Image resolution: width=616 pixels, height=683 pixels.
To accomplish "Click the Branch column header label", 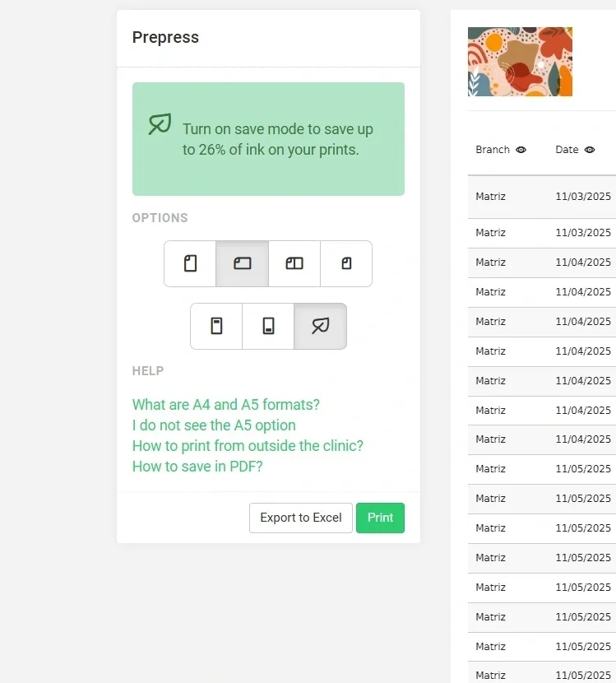I will pyautogui.click(x=493, y=150).
